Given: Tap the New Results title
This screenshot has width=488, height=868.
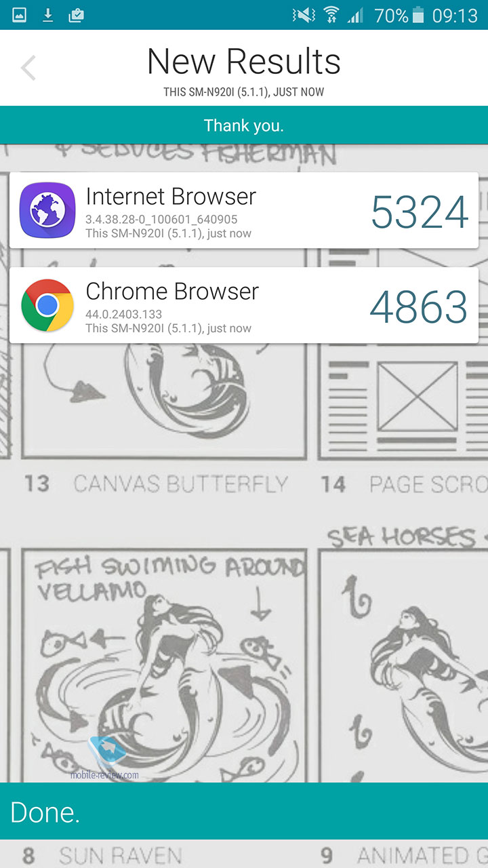Looking at the screenshot, I should coord(244,61).
